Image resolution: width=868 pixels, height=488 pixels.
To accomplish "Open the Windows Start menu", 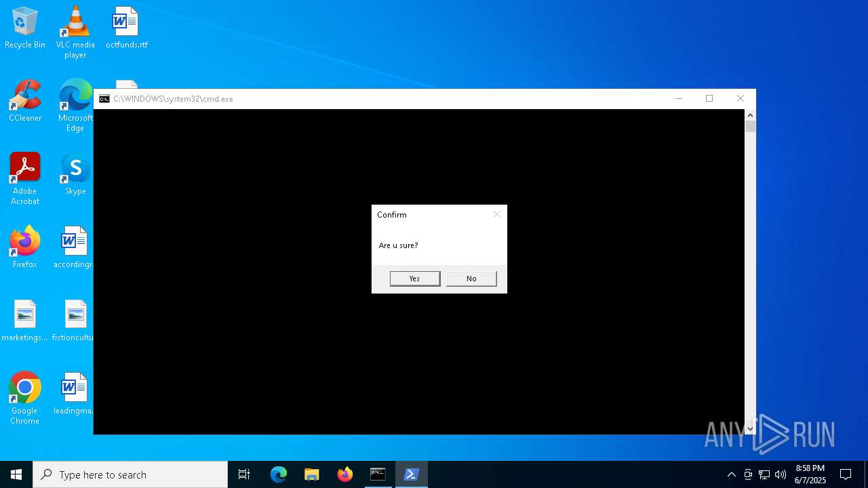I will click(x=16, y=474).
